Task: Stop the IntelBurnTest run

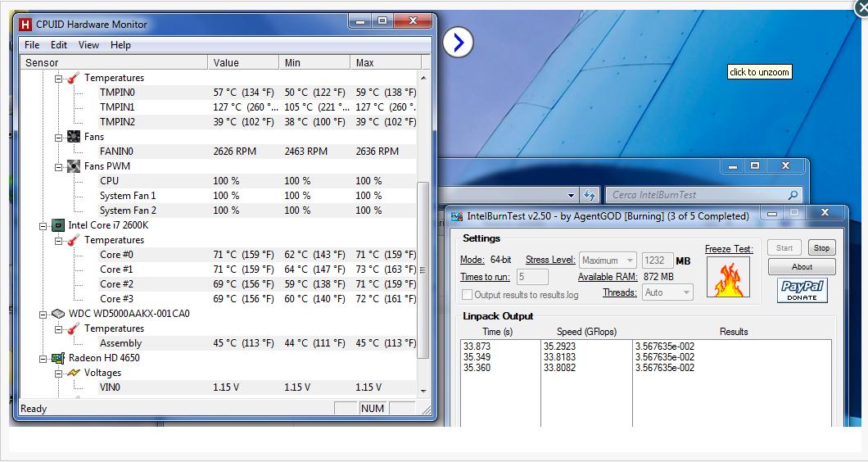Action: click(x=821, y=247)
